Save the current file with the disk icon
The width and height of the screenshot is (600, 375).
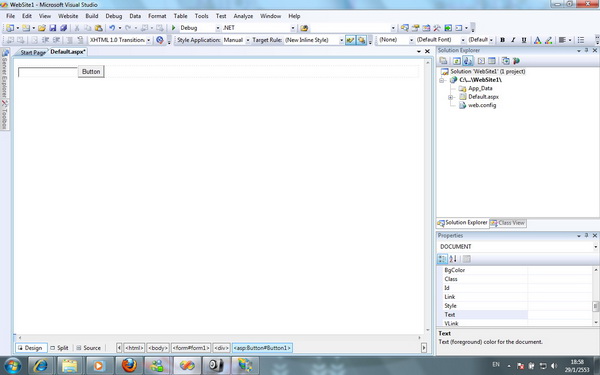53,28
